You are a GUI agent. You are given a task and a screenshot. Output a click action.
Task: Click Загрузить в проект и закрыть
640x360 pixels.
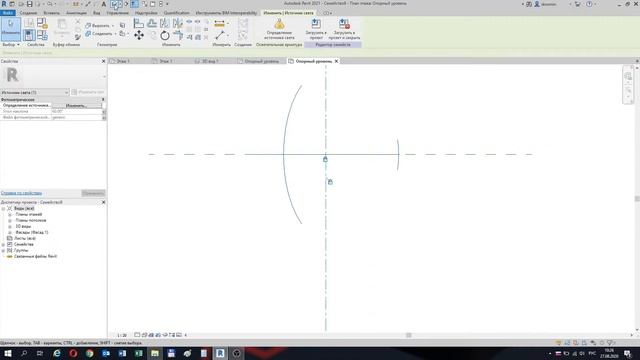[344, 29]
